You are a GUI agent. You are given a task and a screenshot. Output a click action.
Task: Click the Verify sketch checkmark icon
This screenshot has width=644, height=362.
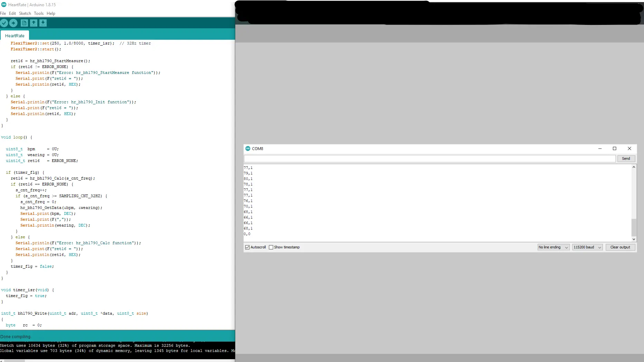pyautogui.click(x=4, y=23)
